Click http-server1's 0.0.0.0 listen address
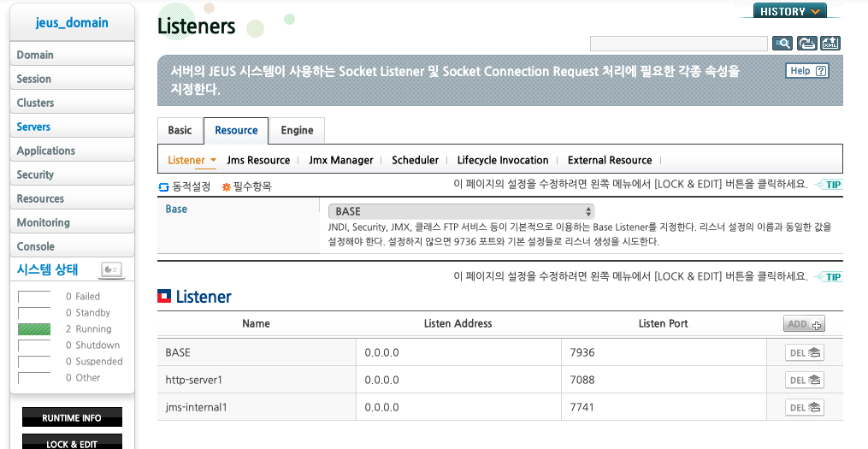868x449 pixels. [381, 380]
